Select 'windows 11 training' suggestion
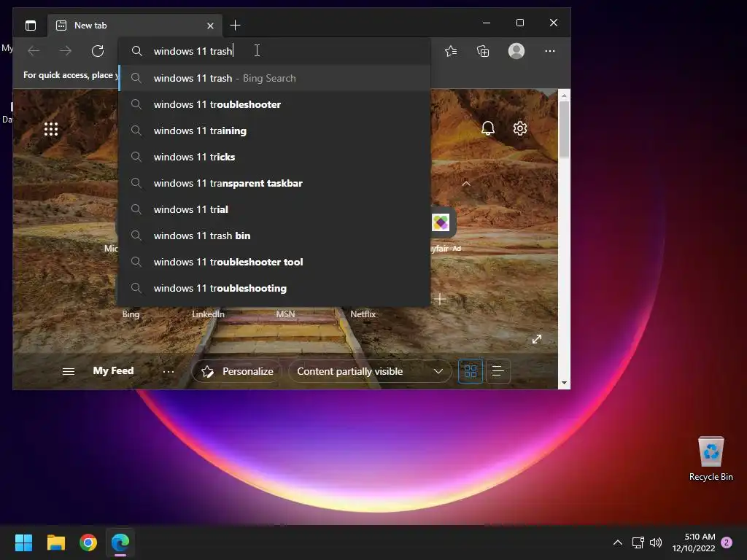The width and height of the screenshot is (747, 560). point(274,131)
